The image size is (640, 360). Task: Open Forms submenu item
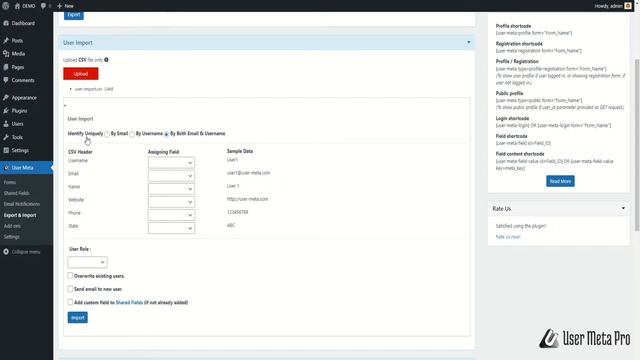coord(10,182)
